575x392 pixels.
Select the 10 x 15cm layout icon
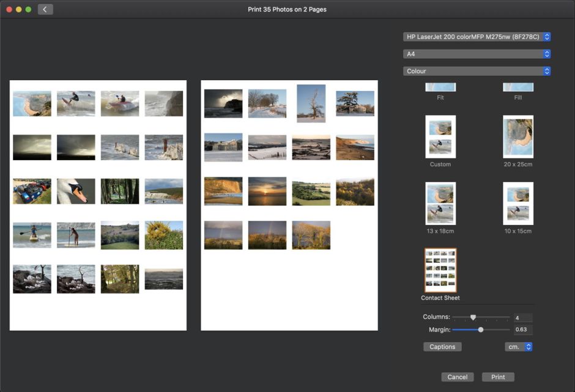click(517, 204)
